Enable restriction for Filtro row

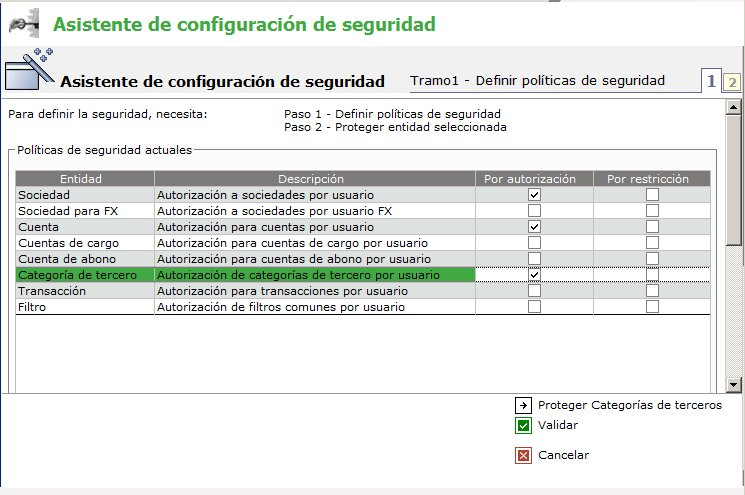coord(652,307)
